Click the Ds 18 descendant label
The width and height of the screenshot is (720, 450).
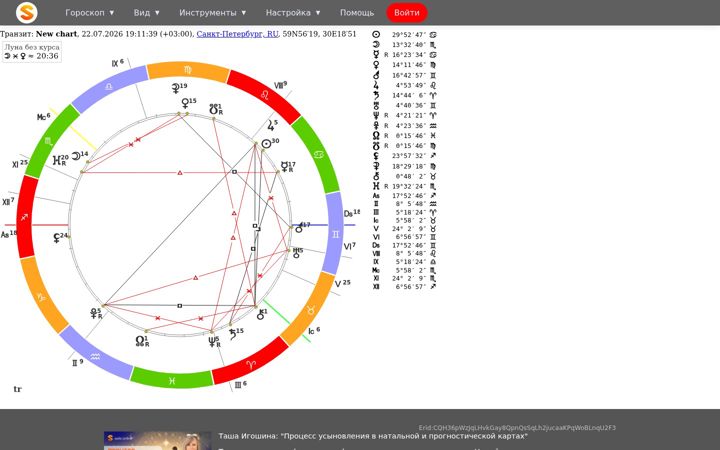pos(352,214)
